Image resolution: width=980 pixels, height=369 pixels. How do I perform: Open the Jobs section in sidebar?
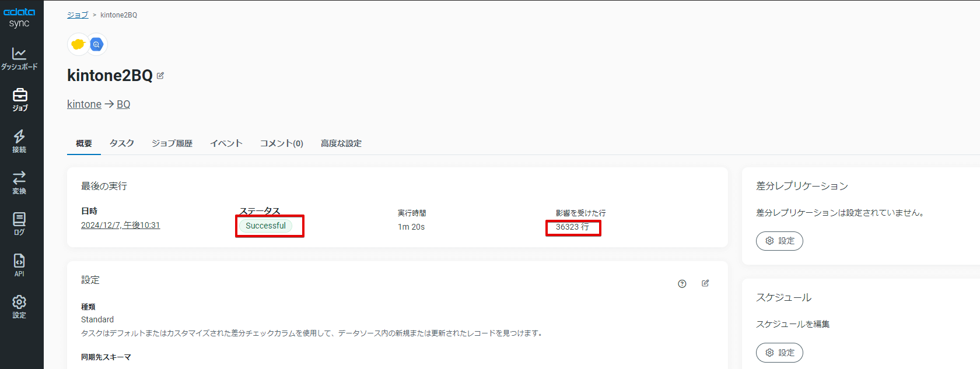(20, 100)
